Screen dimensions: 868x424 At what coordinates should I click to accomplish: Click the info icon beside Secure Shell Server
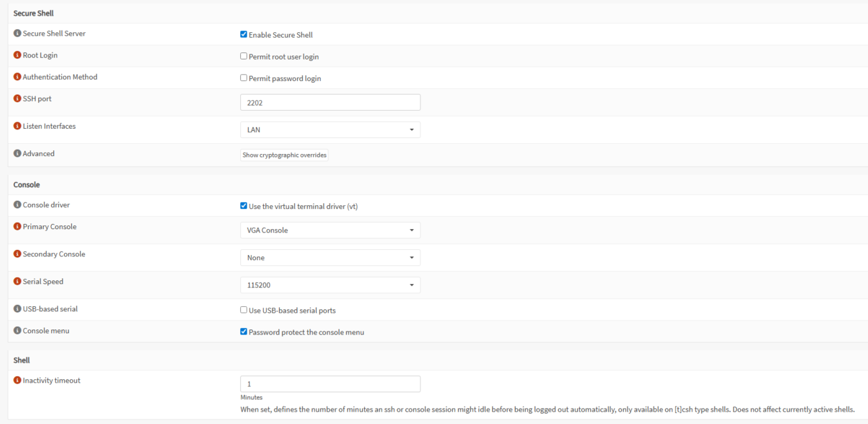pyautogui.click(x=17, y=34)
